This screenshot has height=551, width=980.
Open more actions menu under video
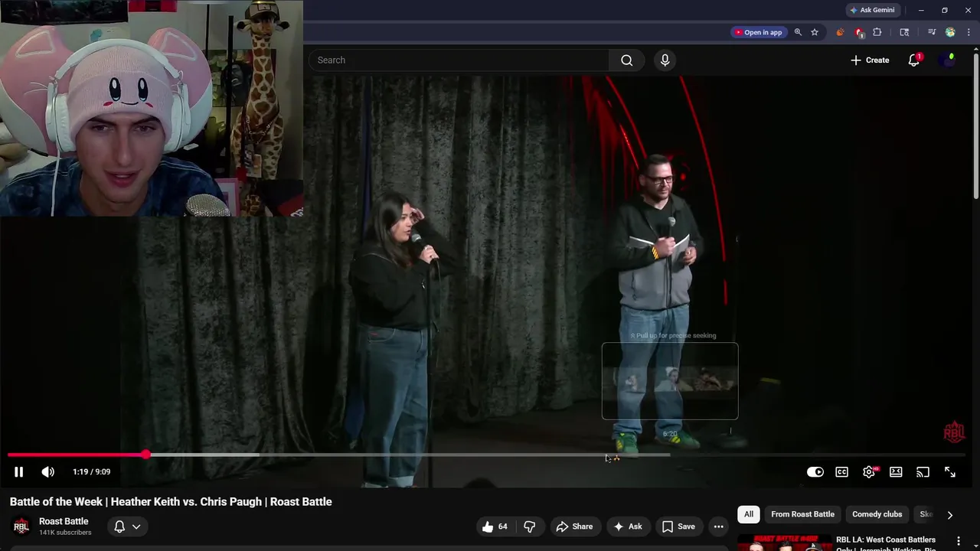tap(718, 527)
